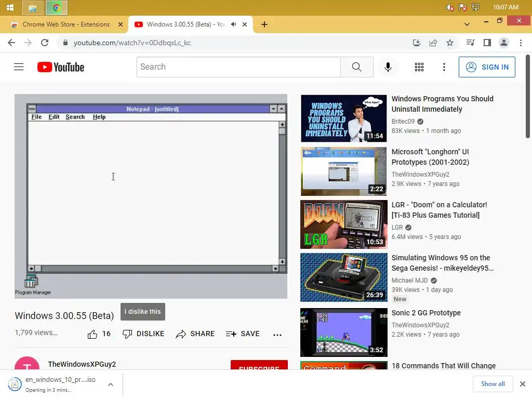Click the DISLIKE button
Image resolution: width=532 pixels, height=399 pixels.
143,334
